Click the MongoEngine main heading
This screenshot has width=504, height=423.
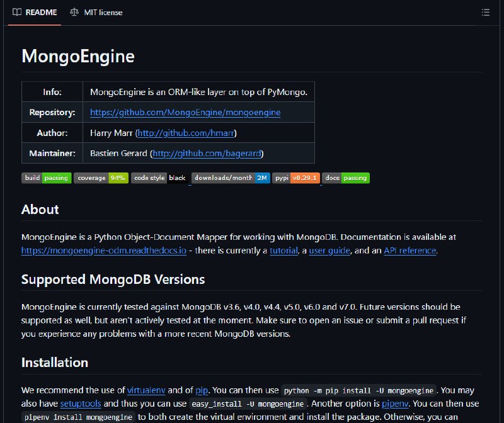(x=78, y=57)
